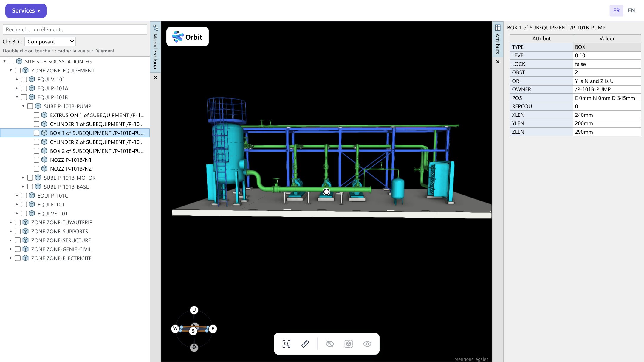Click the Attributs table icon

click(498, 28)
